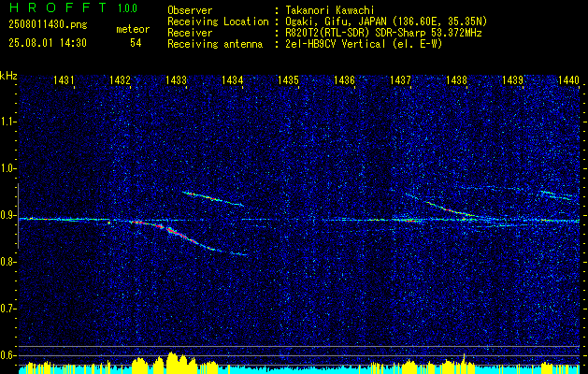588x374 pixels.
Task: Click the 1438 time axis marker
Action: pos(457,79)
